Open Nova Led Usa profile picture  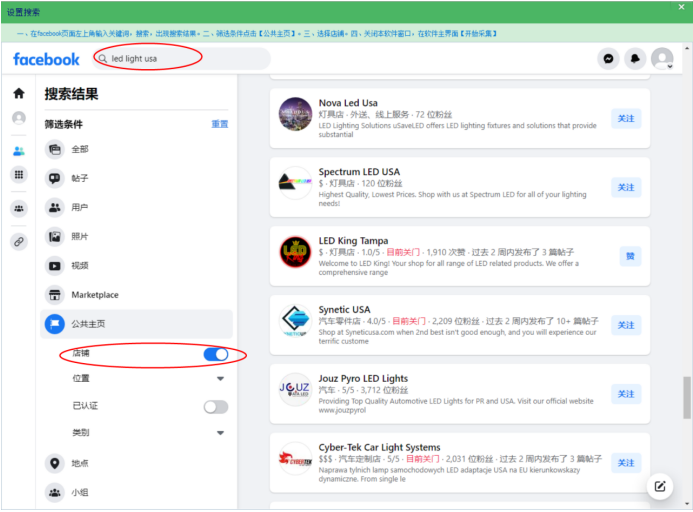click(295, 114)
